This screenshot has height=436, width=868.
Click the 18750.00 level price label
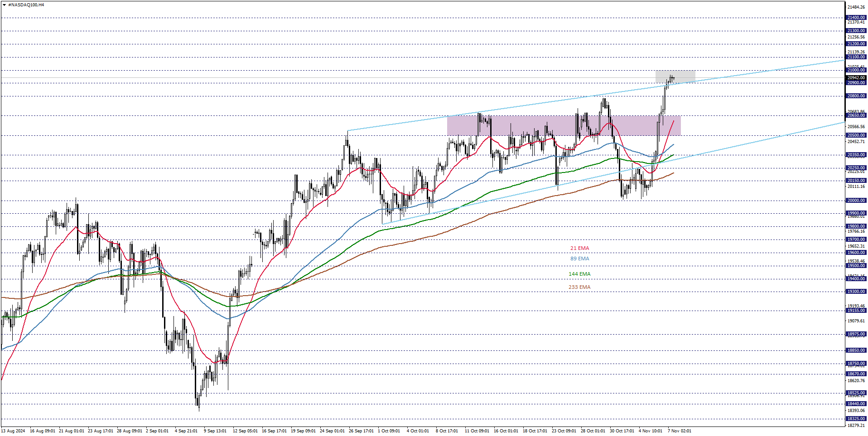[856, 364]
